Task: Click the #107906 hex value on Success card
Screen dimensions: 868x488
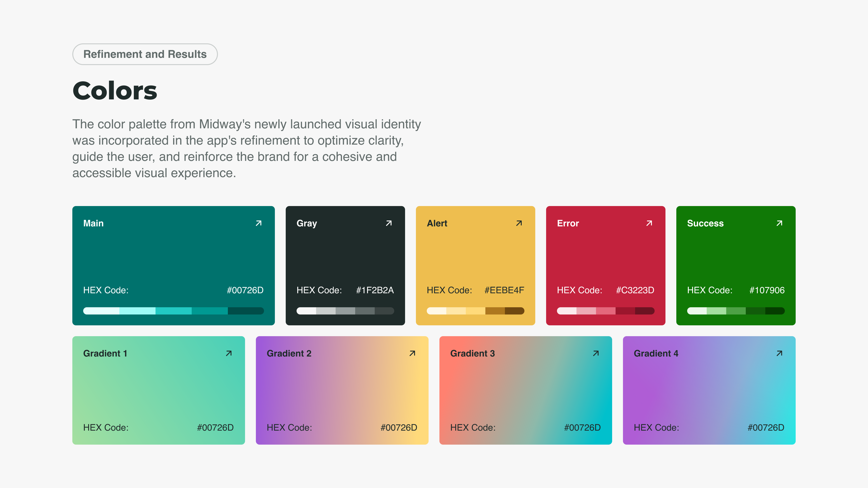Action: click(767, 290)
